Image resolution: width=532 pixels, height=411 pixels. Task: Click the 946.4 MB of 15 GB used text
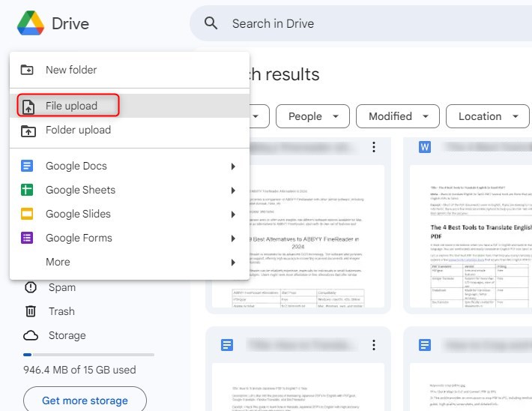point(79,370)
